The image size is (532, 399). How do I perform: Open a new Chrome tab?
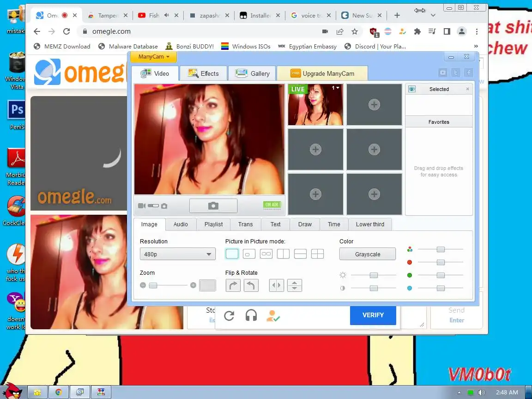[x=397, y=15]
